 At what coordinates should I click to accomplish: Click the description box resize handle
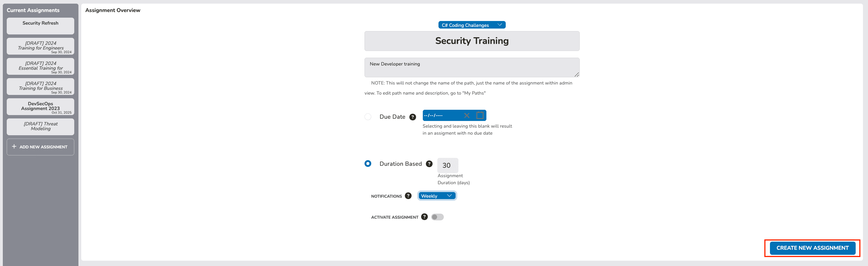pos(577,74)
